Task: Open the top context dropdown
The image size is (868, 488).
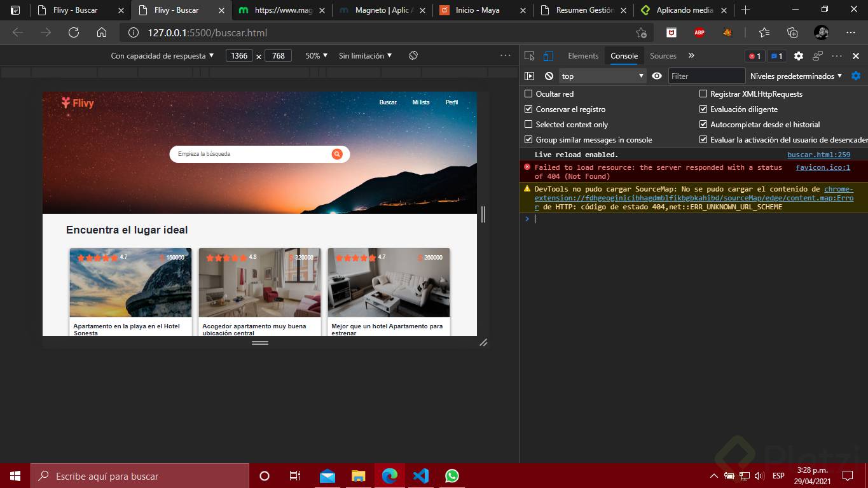Action: click(602, 76)
